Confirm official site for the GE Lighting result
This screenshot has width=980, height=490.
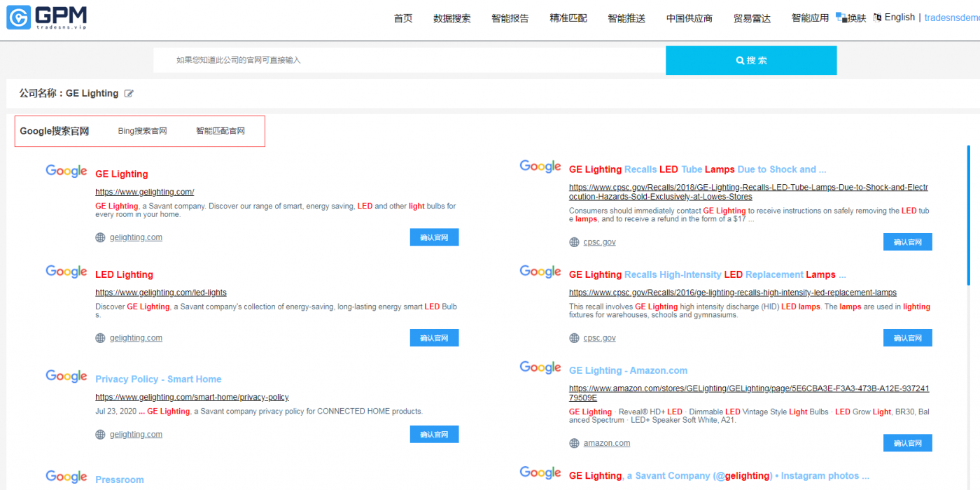(x=434, y=237)
